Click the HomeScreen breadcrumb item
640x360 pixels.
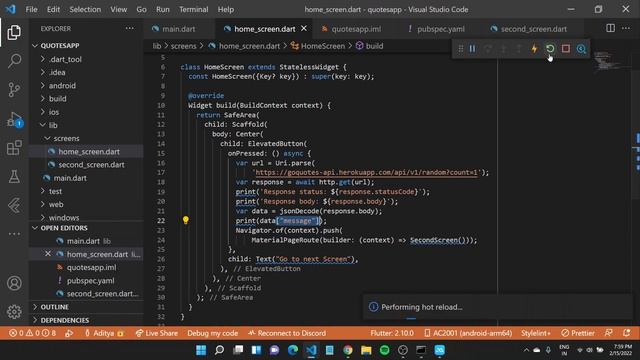(x=318, y=46)
